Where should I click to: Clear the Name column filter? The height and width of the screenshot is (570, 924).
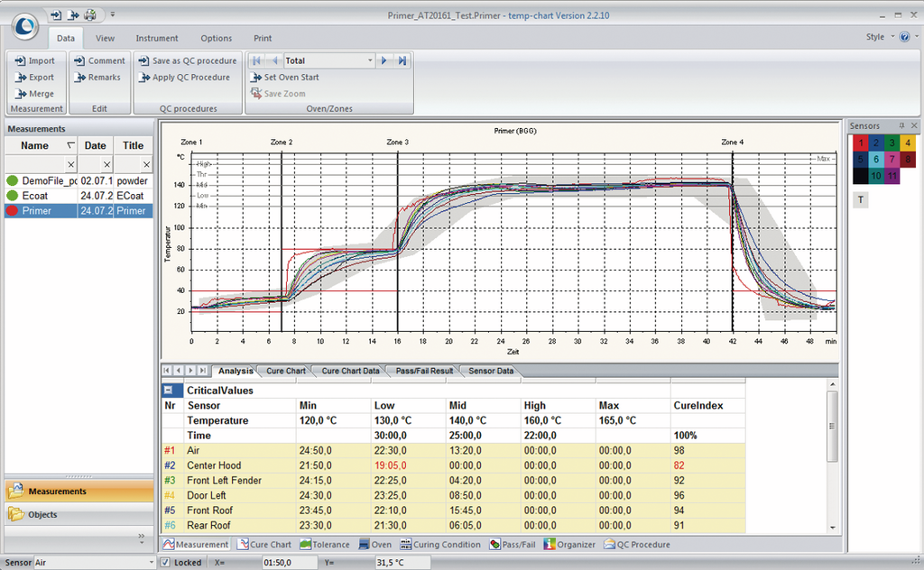point(70,165)
